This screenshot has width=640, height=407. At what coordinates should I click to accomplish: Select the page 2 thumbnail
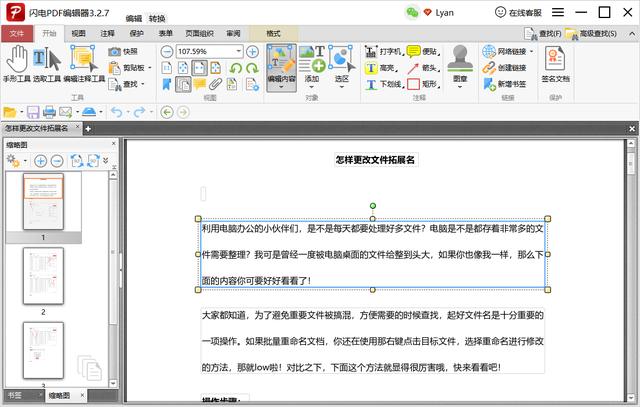pyautogui.click(x=43, y=276)
